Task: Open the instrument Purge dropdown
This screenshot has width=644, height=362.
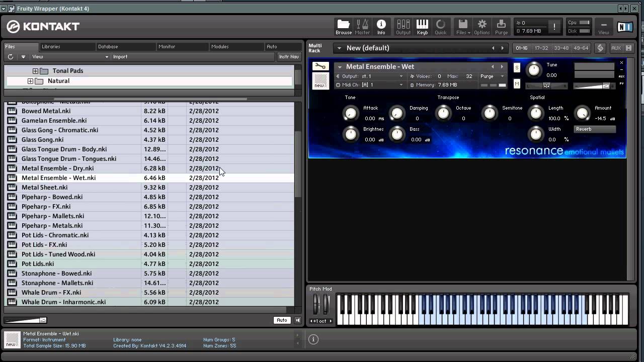Action: (492, 76)
